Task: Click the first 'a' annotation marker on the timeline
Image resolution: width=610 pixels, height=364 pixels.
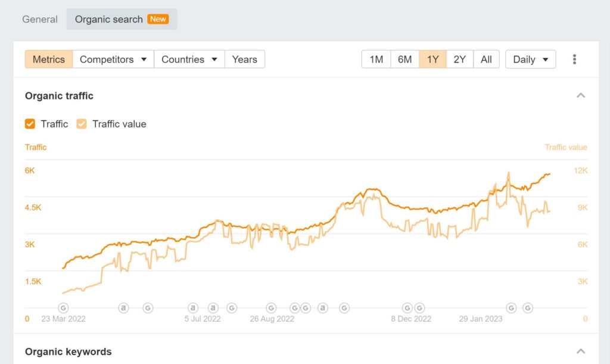Action: [x=123, y=308]
